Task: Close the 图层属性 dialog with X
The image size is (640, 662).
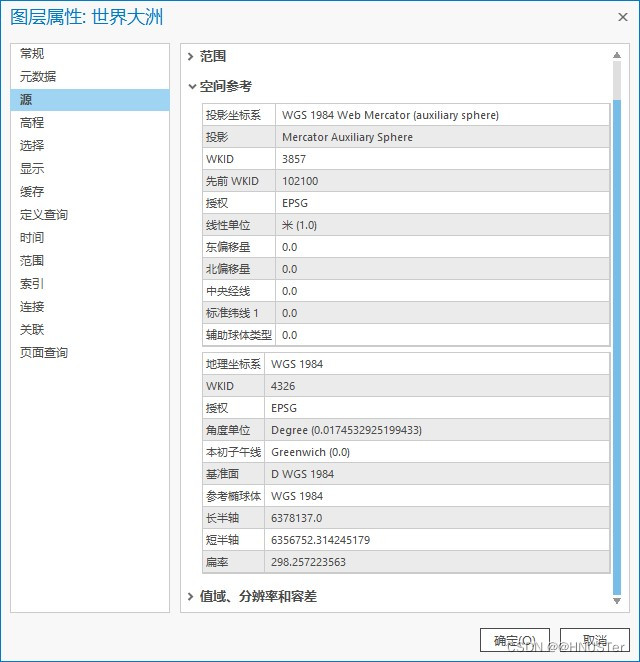Action: pos(623,17)
